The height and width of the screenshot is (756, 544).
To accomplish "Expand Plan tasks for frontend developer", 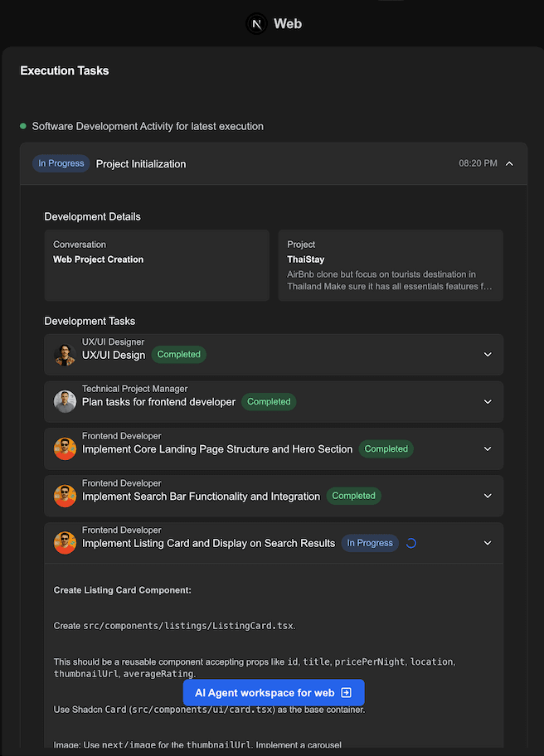I will coord(488,402).
